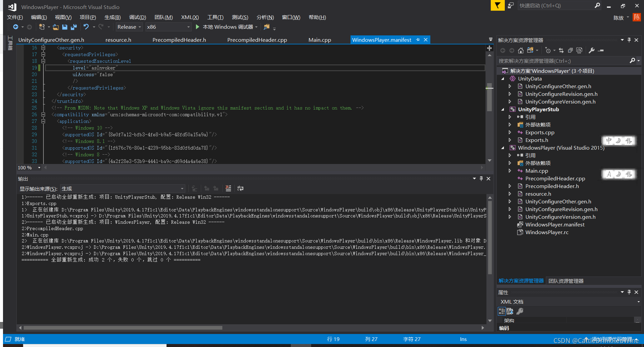
Task: Open properties using the wrench icon
Action: pos(592,50)
